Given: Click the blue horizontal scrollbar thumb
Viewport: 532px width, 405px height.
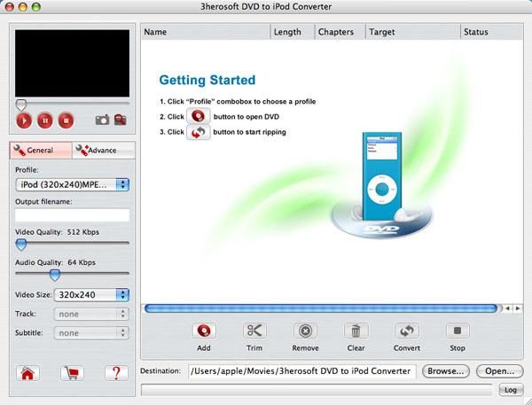Looking at the screenshot, I should [321, 308].
